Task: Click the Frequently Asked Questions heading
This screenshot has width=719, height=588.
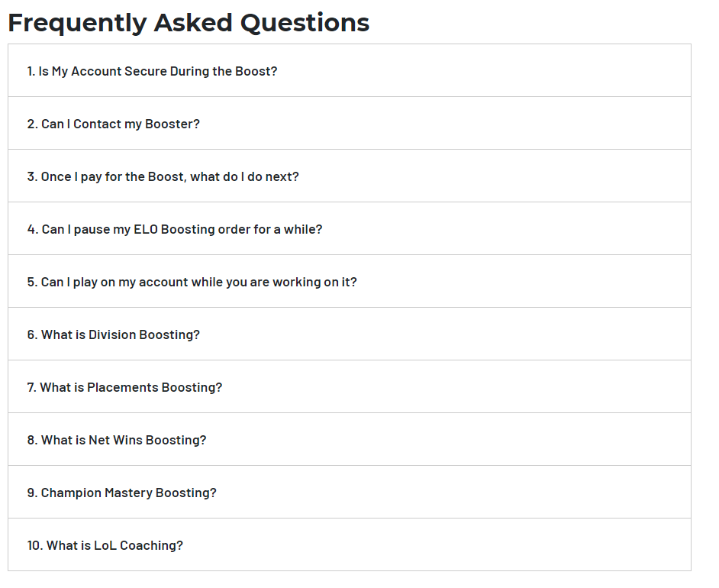Action: pos(189,23)
